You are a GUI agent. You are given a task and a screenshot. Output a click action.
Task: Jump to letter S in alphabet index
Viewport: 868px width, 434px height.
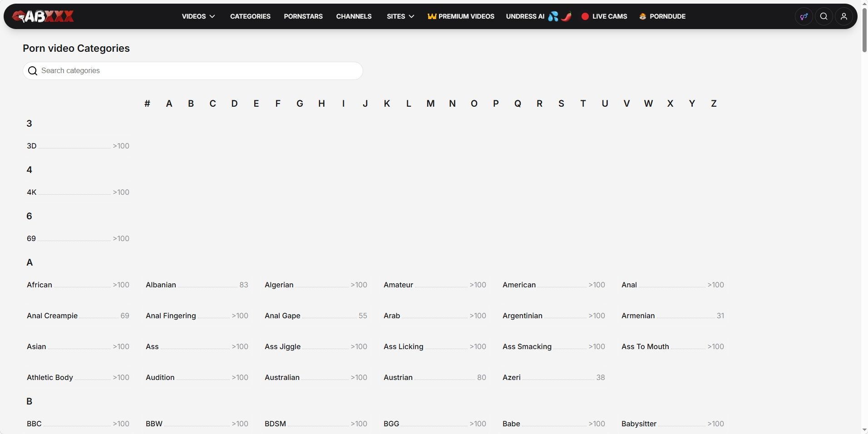(561, 104)
